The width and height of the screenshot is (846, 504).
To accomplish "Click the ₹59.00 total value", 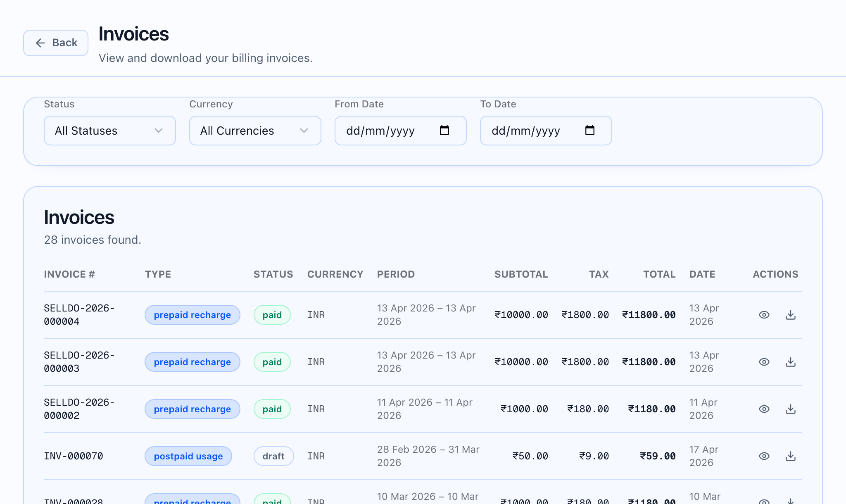I will [658, 456].
